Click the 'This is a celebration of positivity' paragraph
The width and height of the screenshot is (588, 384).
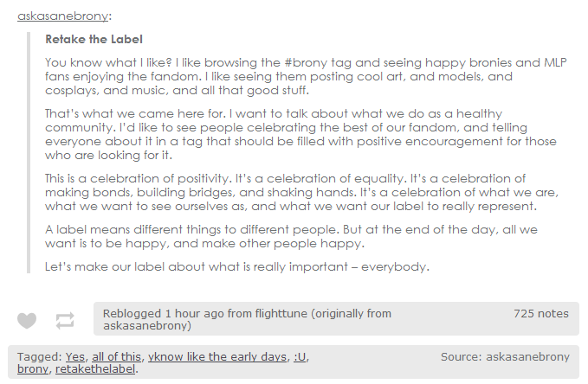tap(302, 192)
